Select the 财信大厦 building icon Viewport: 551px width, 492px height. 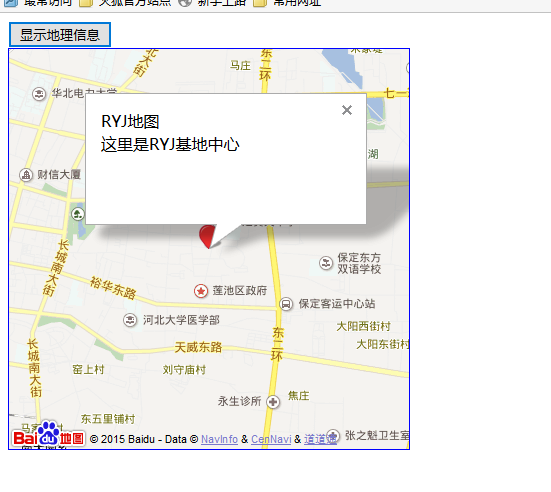pyautogui.click(x=26, y=175)
